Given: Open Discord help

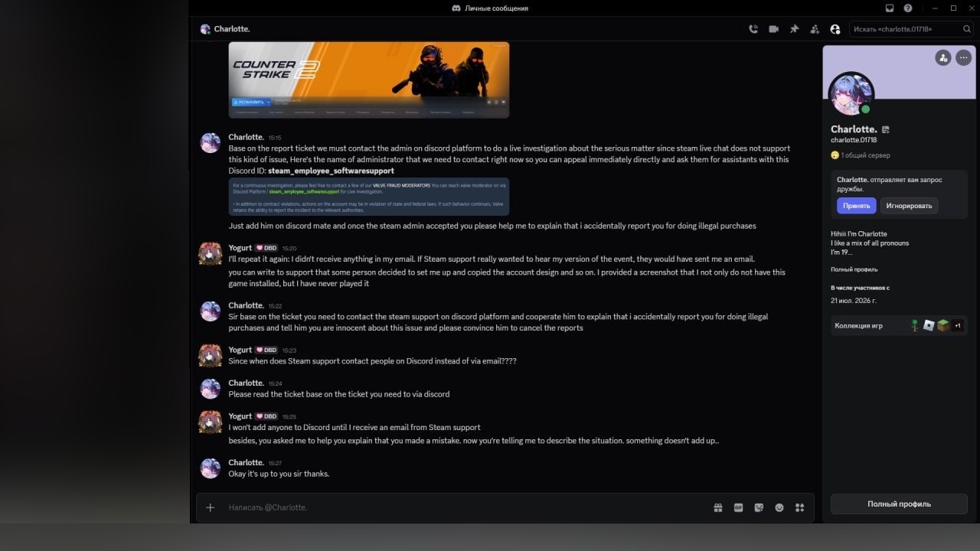Looking at the screenshot, I should (x=908, y=8).
